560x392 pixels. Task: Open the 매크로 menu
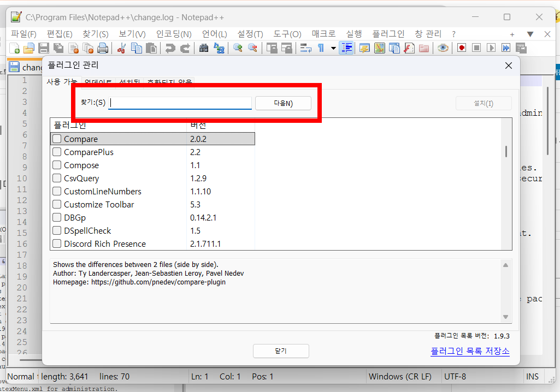coord(323,34)
